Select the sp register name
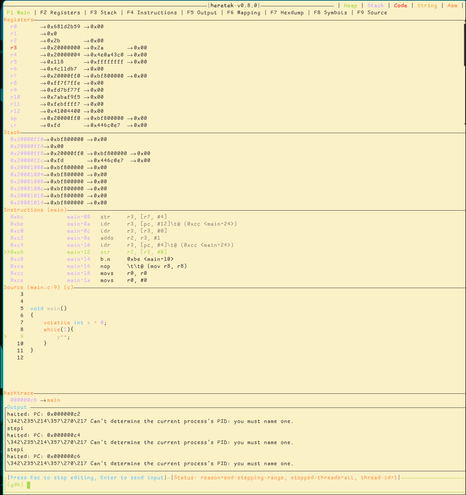Screen dimensions: 466x495 pyautogui.click(x=13, y=118)
